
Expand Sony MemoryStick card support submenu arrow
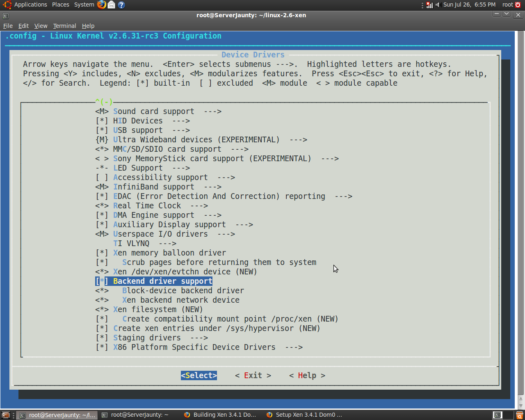(x=330, y=159)
